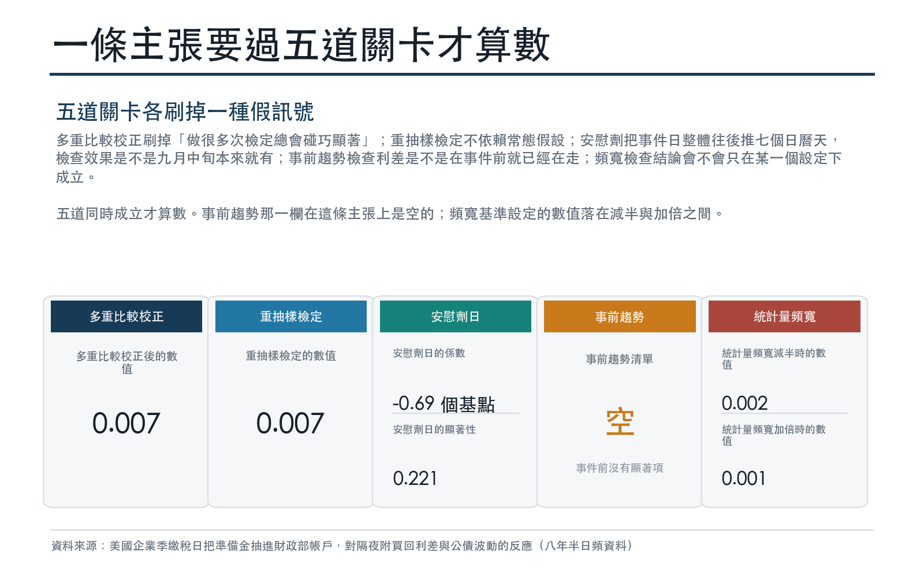This screenshot has width=924, height=578.
Task: Click the label 安慰劑日的顯著性
Action: 434,429
